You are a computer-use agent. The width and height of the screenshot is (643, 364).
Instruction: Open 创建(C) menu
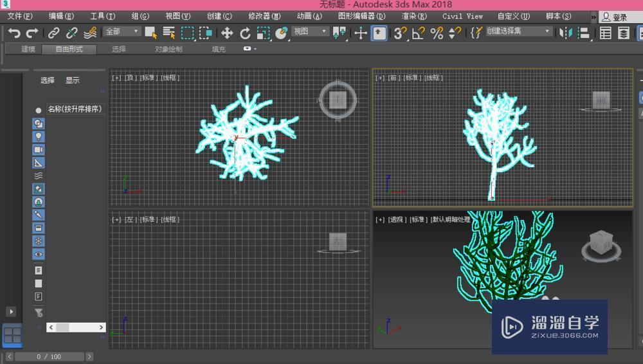pos(219,17)
